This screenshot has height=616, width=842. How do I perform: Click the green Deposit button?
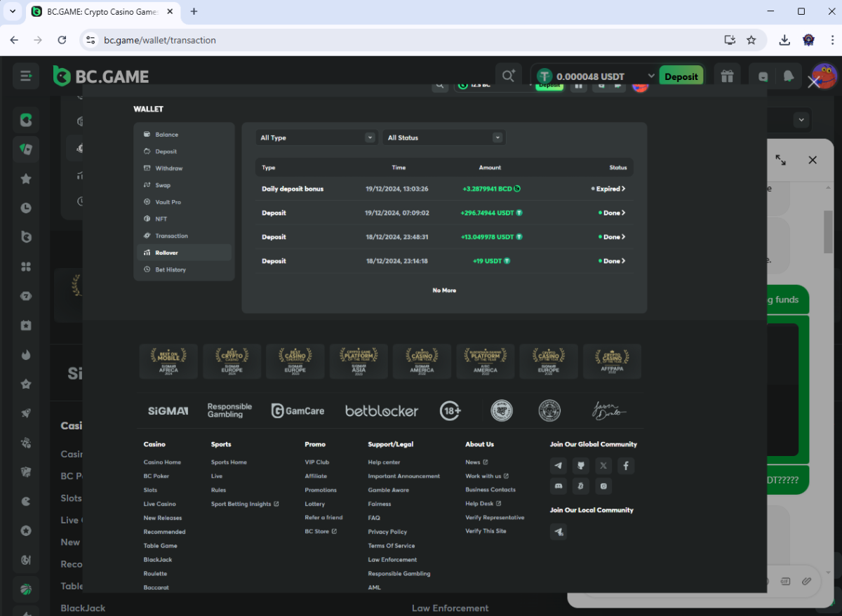coord(681,76)
